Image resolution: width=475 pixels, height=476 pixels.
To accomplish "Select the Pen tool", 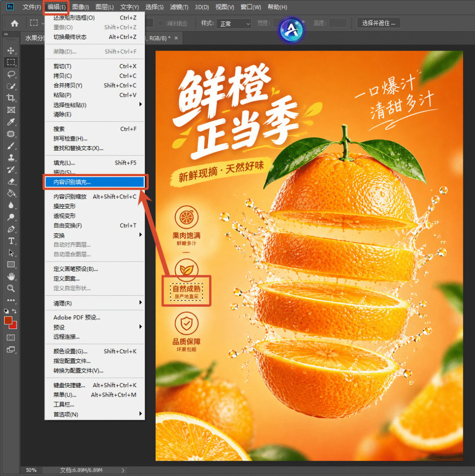I will click(x=11, y=229).
